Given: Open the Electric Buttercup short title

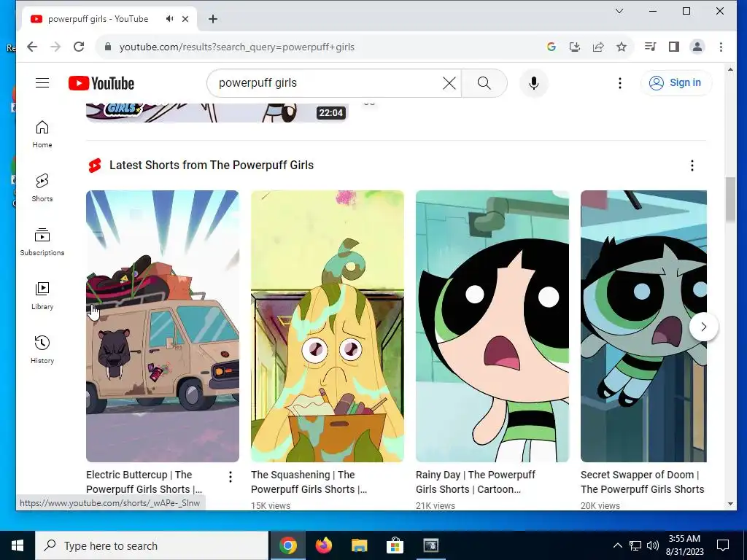Looking at the screenshot, I should point(144,482).
